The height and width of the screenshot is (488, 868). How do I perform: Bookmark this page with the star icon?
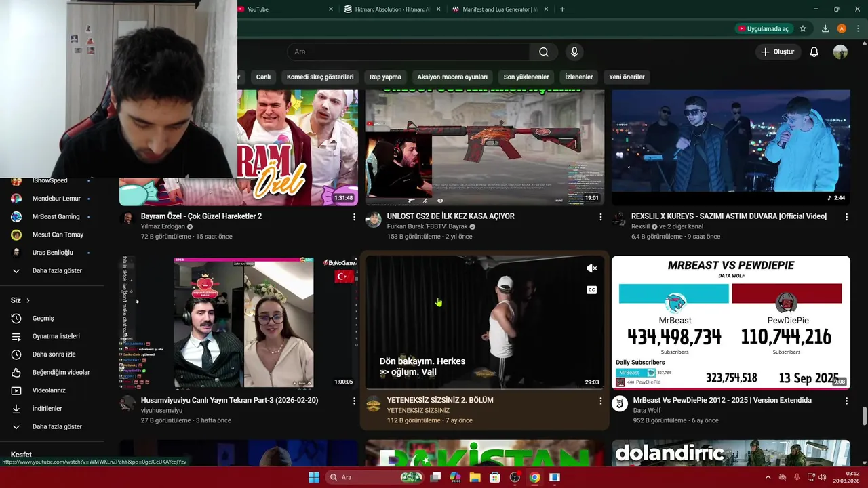pos(803,28)
